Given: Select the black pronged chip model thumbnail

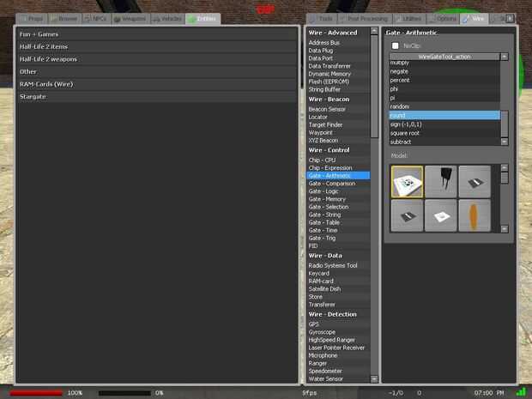Looking at the screenshot, I should pos(441,182).
